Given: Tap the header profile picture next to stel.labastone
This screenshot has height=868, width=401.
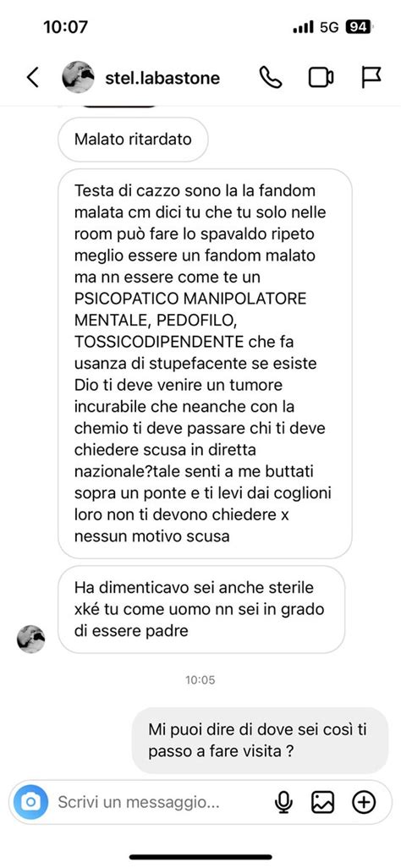Looking at the screenshot, I should (78, 77).
